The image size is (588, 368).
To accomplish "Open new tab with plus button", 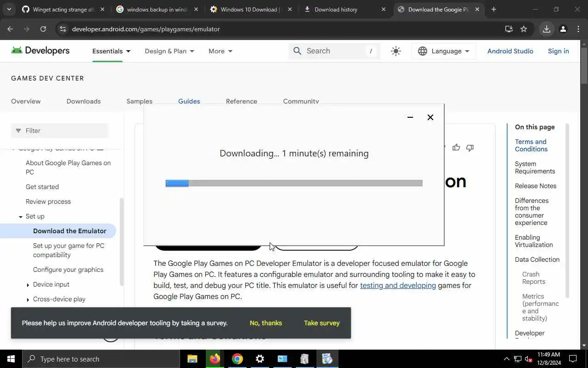I will (494, 9).
